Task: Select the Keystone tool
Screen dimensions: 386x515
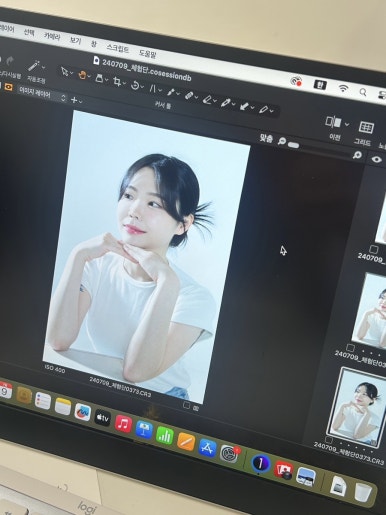Action: (152, 88)
